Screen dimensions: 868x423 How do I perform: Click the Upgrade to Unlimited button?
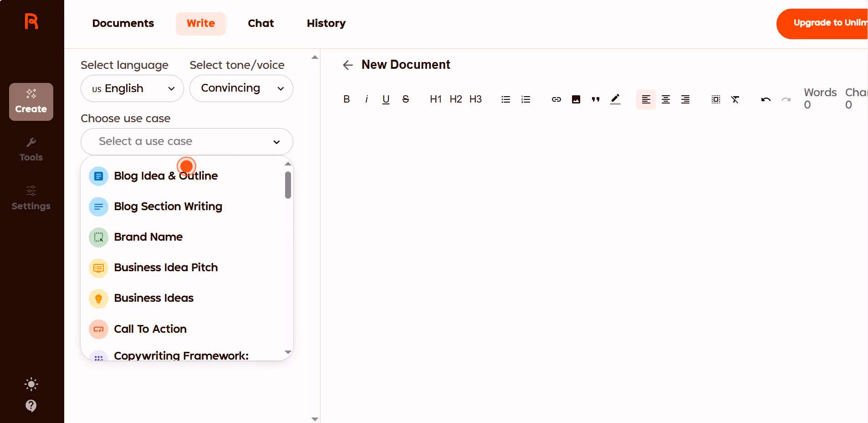[822, 24]
